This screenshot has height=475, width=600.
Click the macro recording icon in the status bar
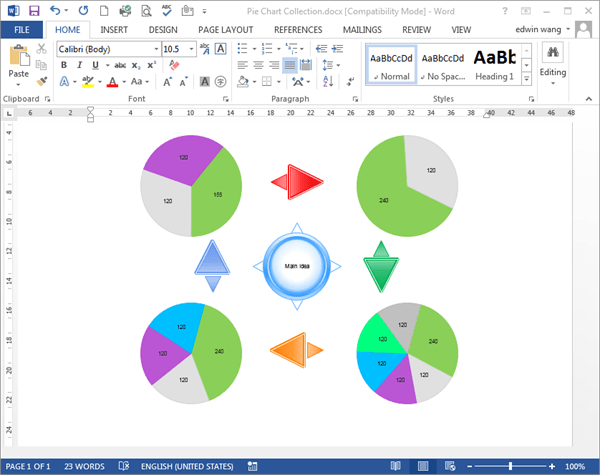tap(252, 466)
